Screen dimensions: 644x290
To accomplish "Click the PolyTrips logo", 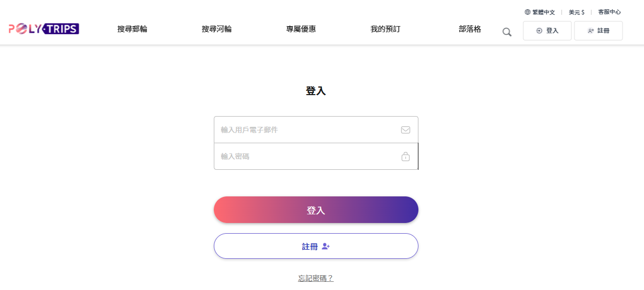I will tap(44, 29).
